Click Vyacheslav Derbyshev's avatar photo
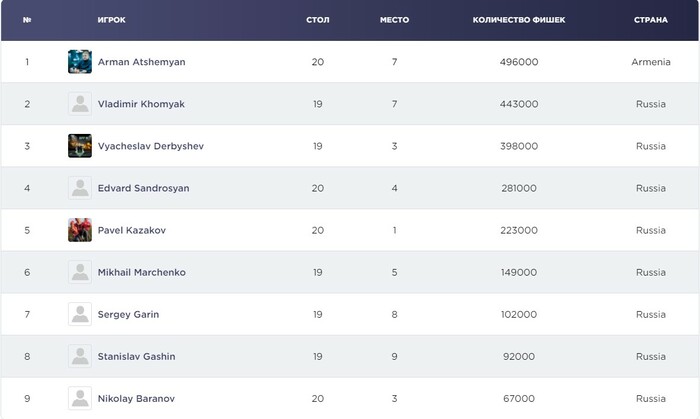The height and width of the screenshot is (419, 700). (x=80, y=146)
